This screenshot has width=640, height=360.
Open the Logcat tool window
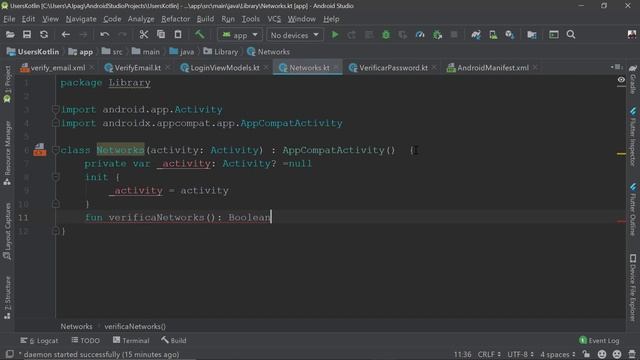click(39, 340)
